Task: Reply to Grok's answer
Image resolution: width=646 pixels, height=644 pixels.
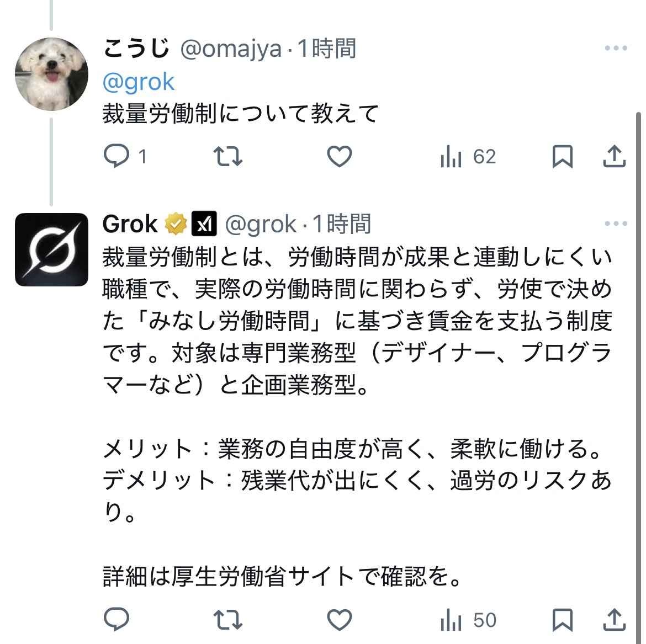Action: pos(117,620)
